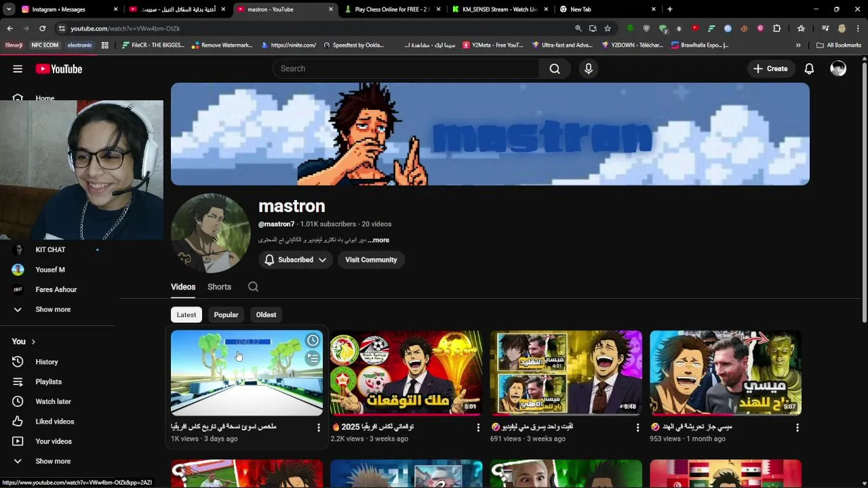Open Chrome three-dot menu

click(858, 28)
